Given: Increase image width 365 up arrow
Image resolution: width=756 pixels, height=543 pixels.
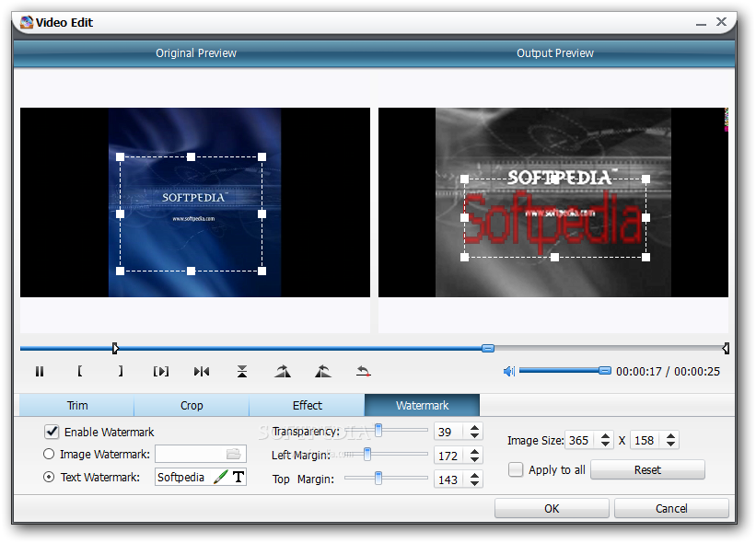Looking at the screenshot, I should pyautogui.click(x=605, y=435).
